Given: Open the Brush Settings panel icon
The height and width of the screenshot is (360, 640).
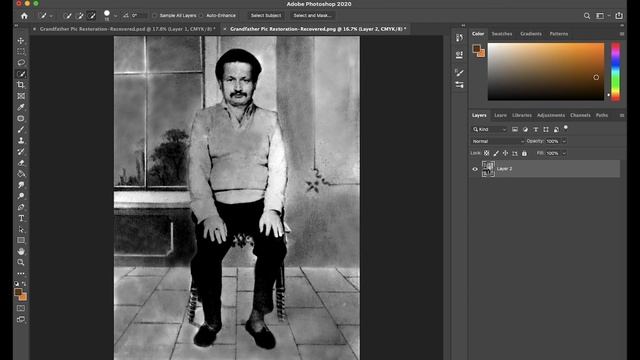Looking at the screenshot, I should (459, 84).
